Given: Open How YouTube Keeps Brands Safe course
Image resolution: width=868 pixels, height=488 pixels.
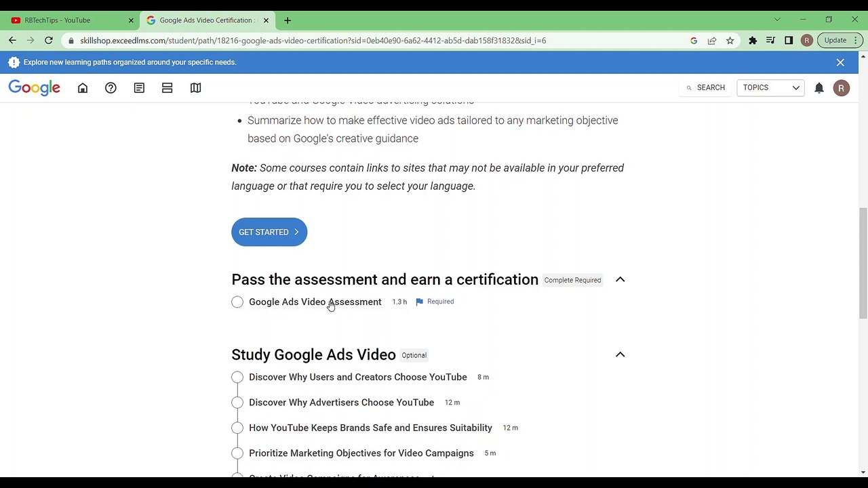Looking at the screenshot, I should [370, 428].
